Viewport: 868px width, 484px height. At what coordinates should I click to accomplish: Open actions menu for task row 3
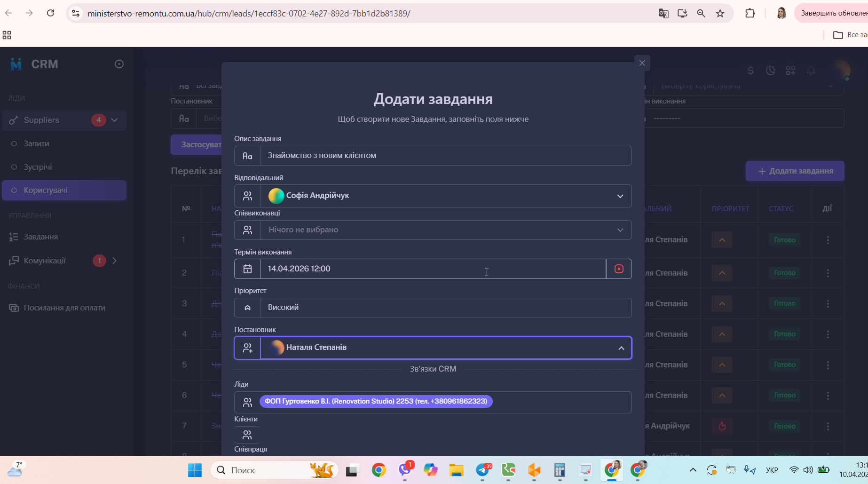[828, 303]
